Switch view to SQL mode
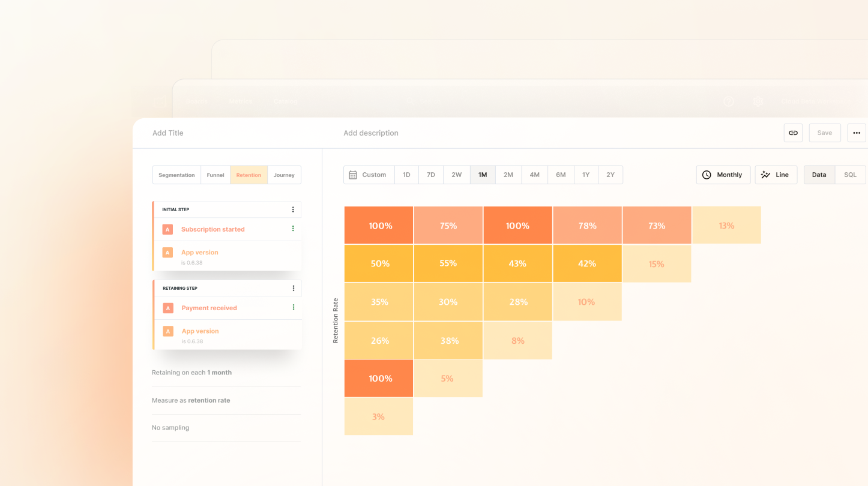Viewport: 868px width, 486px height. coord(850,175)
